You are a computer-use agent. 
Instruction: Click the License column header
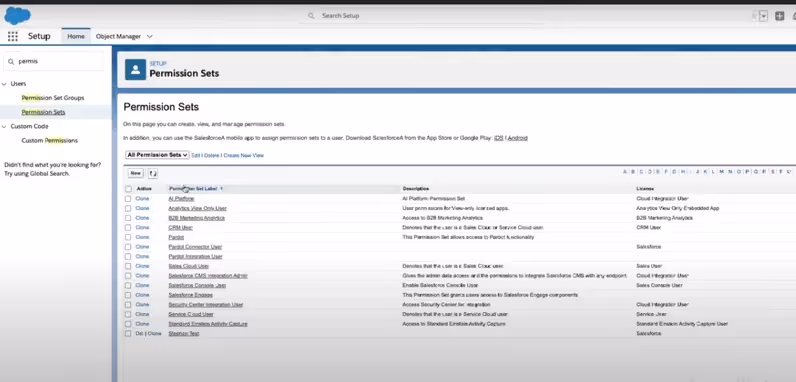pos(645,188)
